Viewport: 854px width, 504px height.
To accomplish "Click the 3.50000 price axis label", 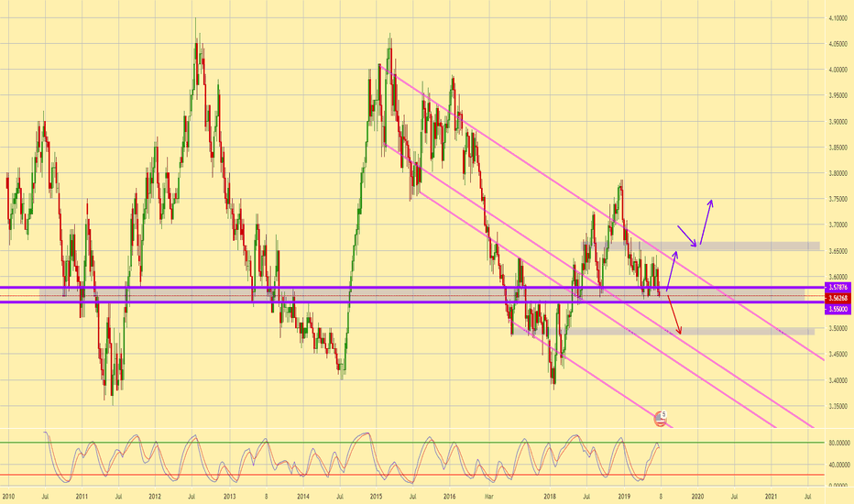I will click(838, 329).
